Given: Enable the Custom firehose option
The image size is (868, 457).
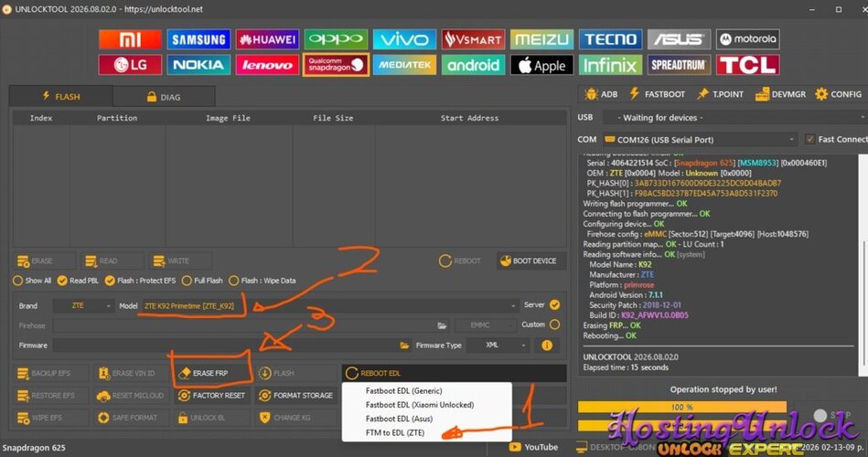Looking at the screenshot, I should 554,324.
